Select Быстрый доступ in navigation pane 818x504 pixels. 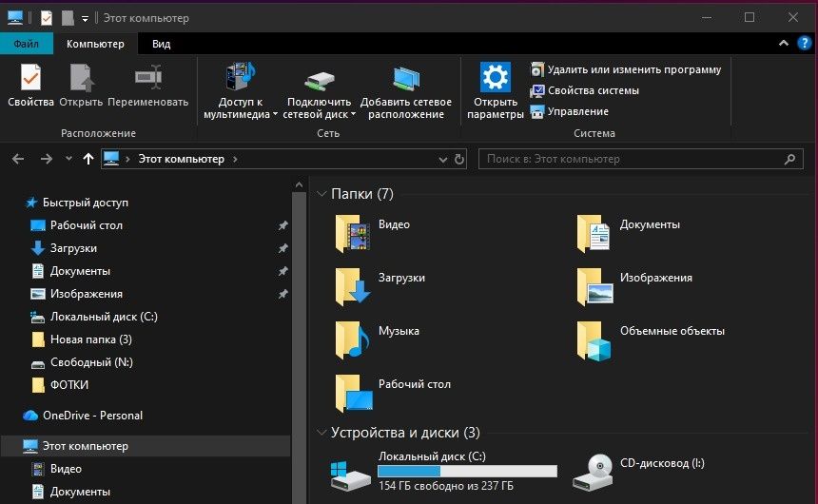coord(77,203)
